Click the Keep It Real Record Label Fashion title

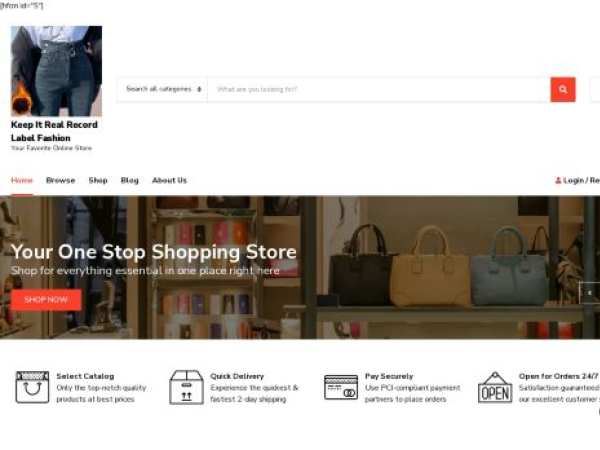coord(54,131)
